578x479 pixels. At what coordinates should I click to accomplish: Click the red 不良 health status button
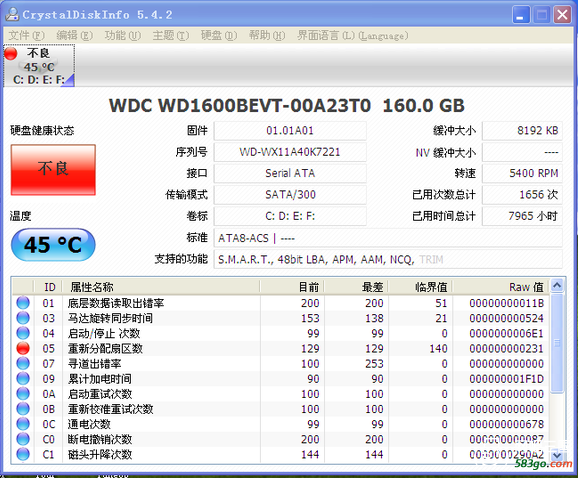(x=53, y=170)
